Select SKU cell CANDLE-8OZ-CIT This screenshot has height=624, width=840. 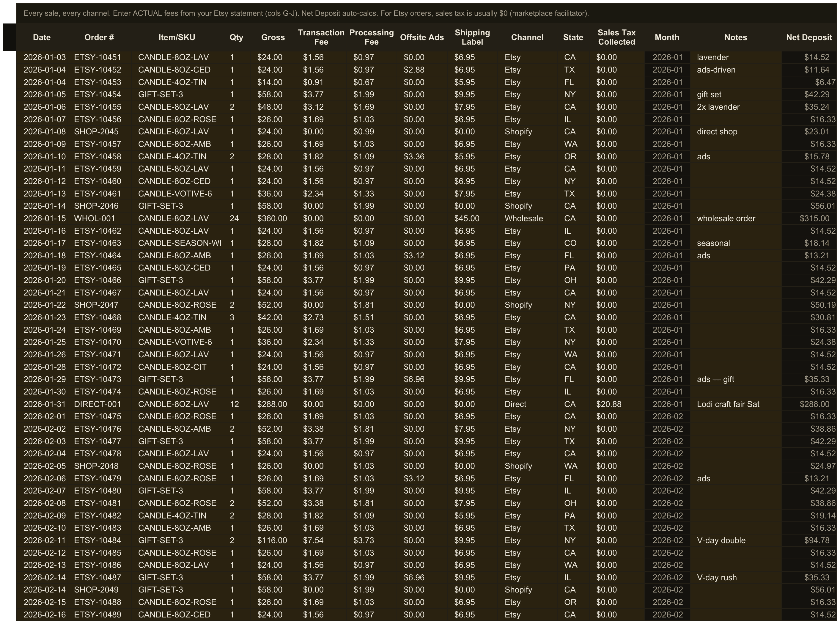(177, 367)
